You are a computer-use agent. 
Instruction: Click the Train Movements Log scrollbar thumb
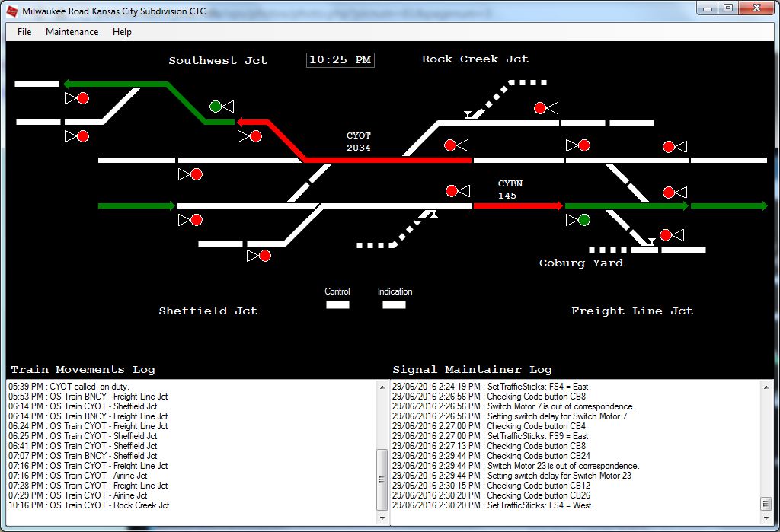[382, 479]
